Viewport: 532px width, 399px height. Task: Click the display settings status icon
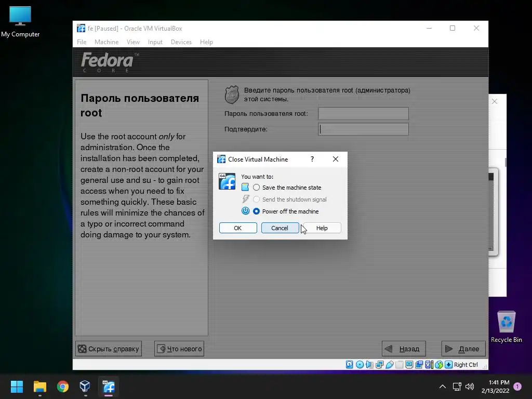tap(409, 365)
